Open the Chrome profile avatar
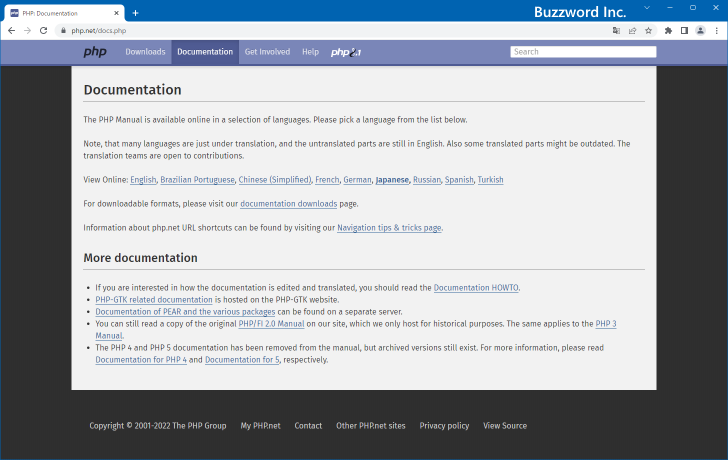Viewport: 728px width, 460px height. point(700,31)
